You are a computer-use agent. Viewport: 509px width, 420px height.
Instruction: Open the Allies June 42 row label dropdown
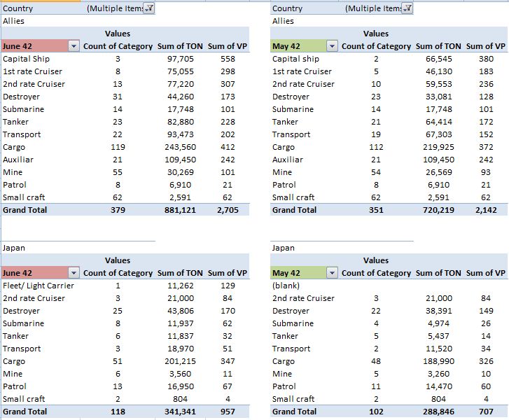74,46
